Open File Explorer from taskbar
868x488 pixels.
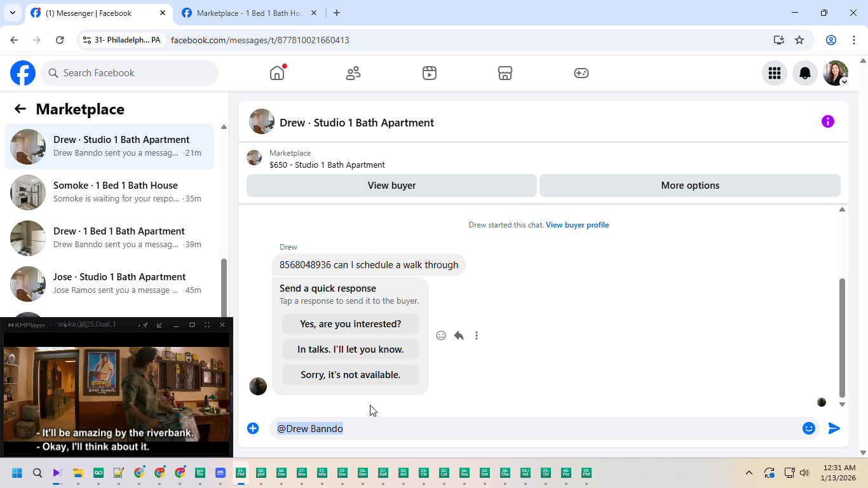pyautogui.click(x=78, y=473)
